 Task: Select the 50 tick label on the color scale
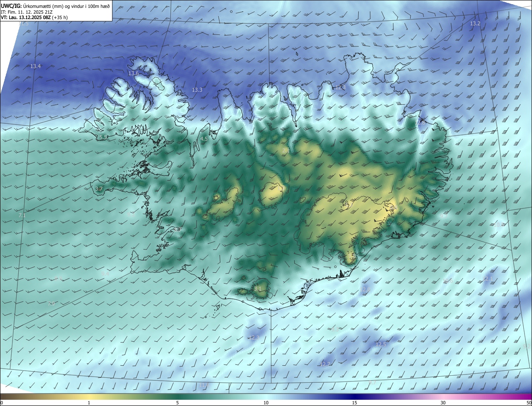click(x=529, y=403)
